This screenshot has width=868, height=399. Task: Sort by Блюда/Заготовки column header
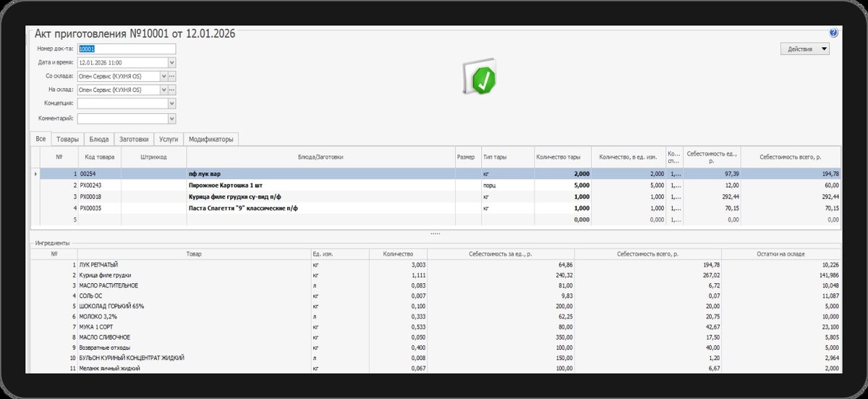[x=320, y=157]
